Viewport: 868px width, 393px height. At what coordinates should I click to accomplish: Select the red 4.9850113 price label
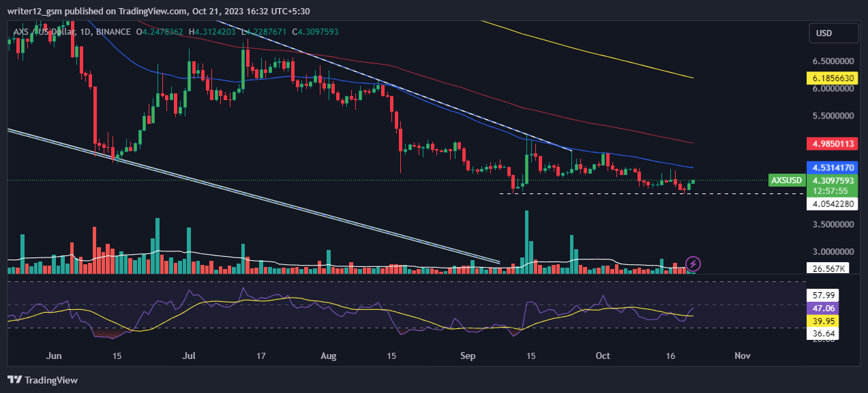(833, 144)
